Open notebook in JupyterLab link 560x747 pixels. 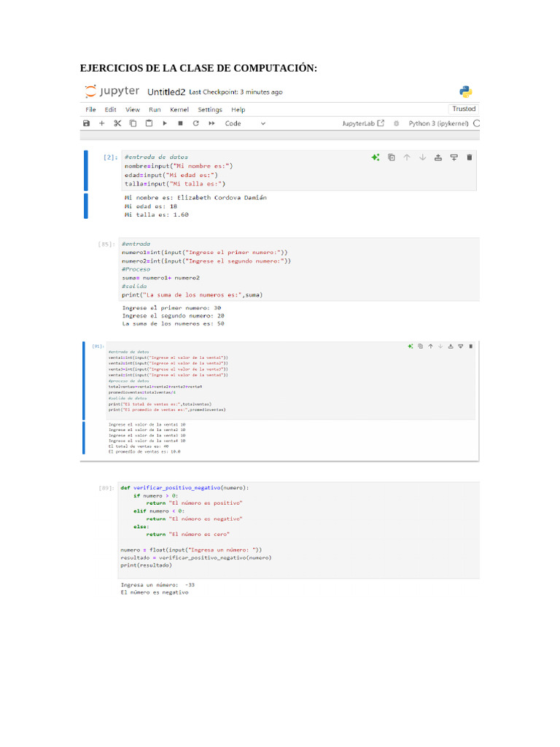[x=363, y=123]
